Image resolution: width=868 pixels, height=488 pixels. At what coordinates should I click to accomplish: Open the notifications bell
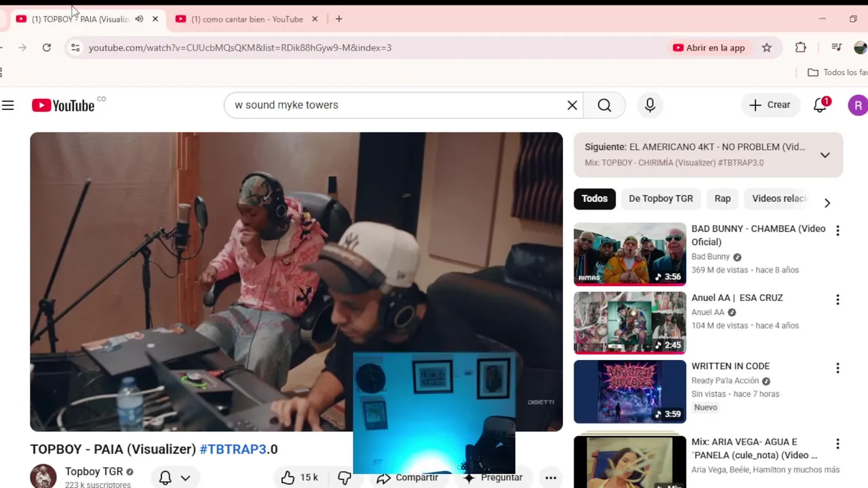pos(821,105)
